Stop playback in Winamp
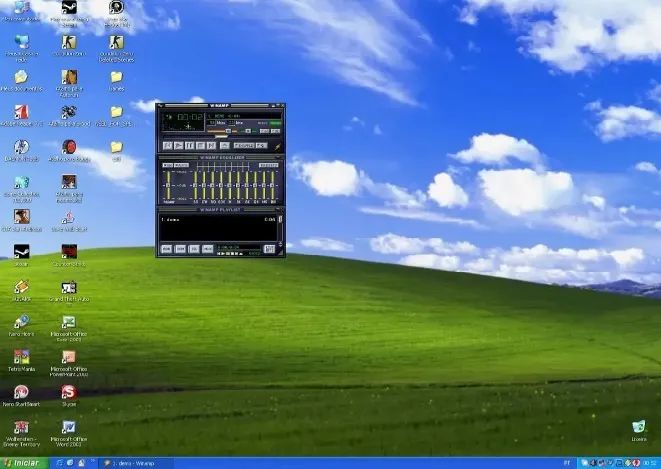 [x=201, y=145]
